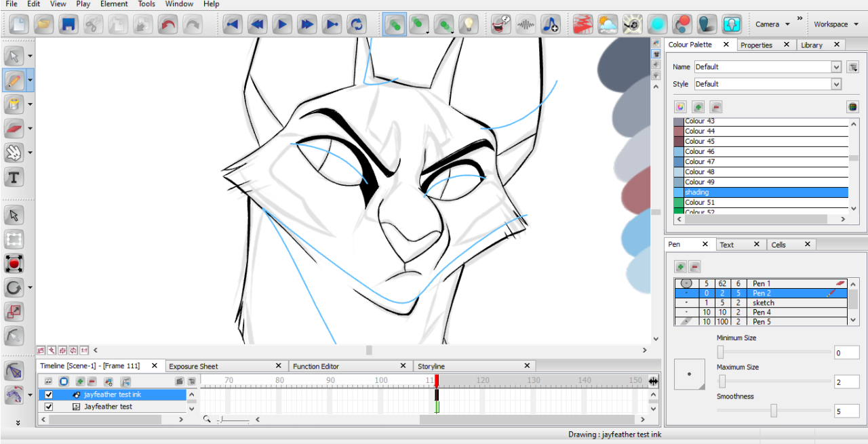
Task: Open the palette Name dropdown
Action: click(836, 67)
